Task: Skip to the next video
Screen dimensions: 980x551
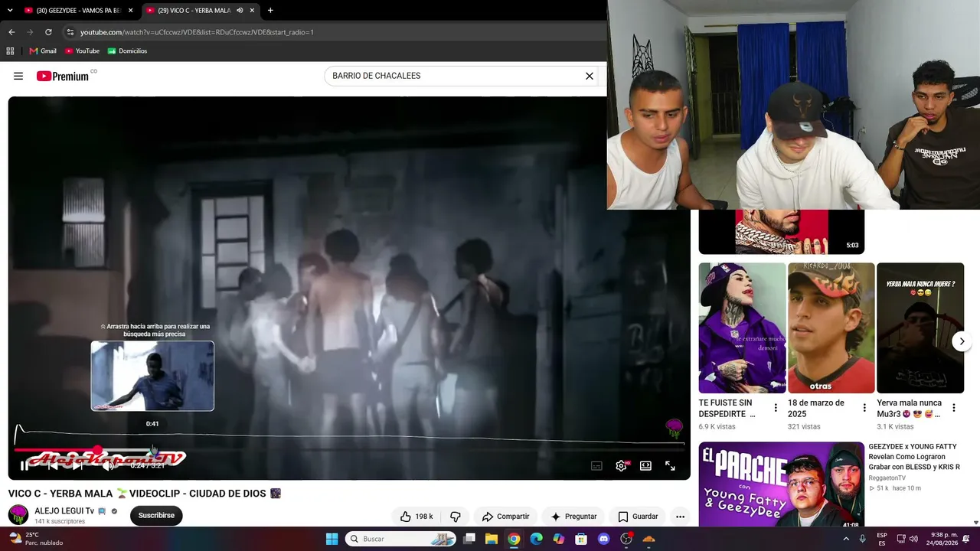Action: click(79, 465)
